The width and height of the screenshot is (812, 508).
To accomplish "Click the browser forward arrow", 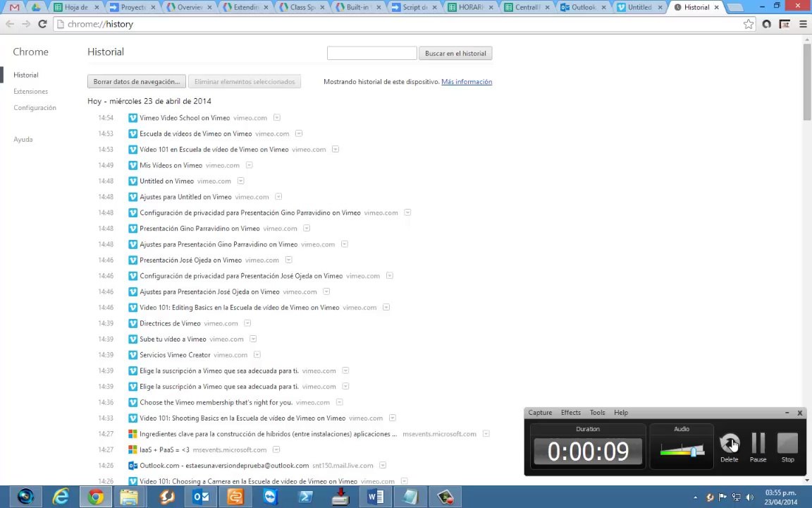I will [x=26, y=24].
